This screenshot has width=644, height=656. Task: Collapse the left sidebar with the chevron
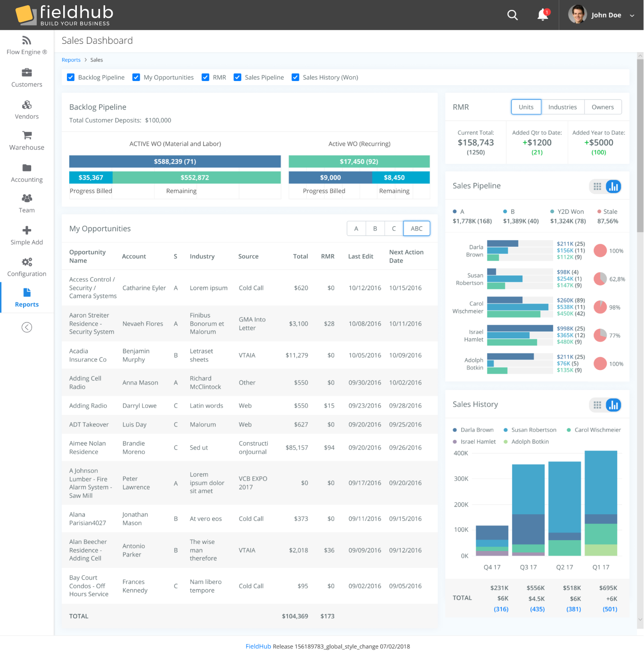26,327
